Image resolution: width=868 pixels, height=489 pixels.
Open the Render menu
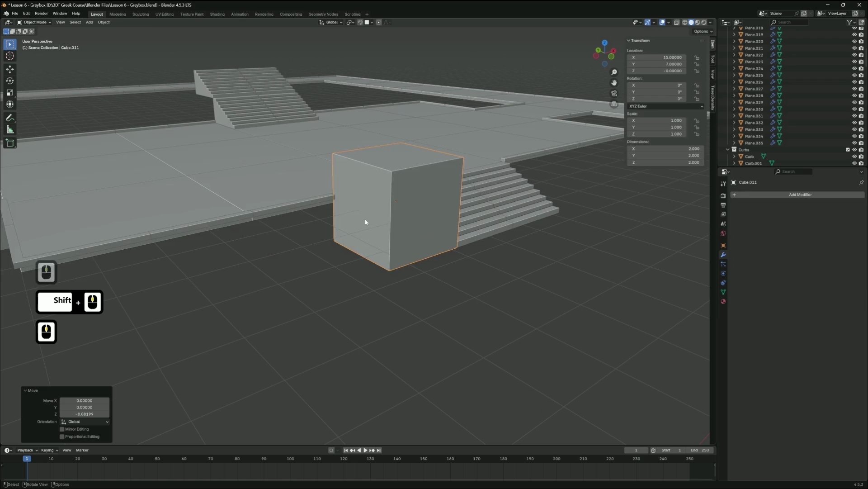click(41, 14)
